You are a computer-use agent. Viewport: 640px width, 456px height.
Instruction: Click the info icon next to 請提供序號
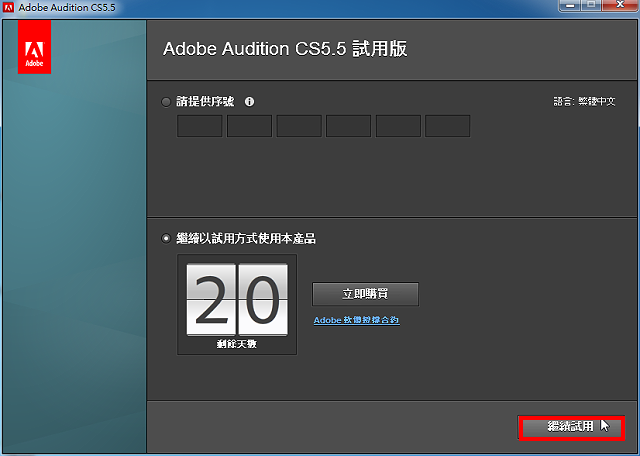[249, 102]
